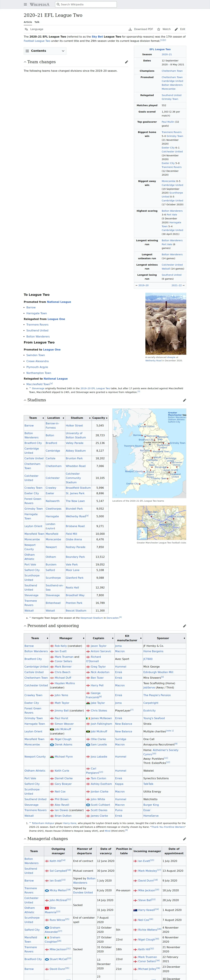Collapse the Team changes section
210x980 pixels.
[x=25, y=62]
